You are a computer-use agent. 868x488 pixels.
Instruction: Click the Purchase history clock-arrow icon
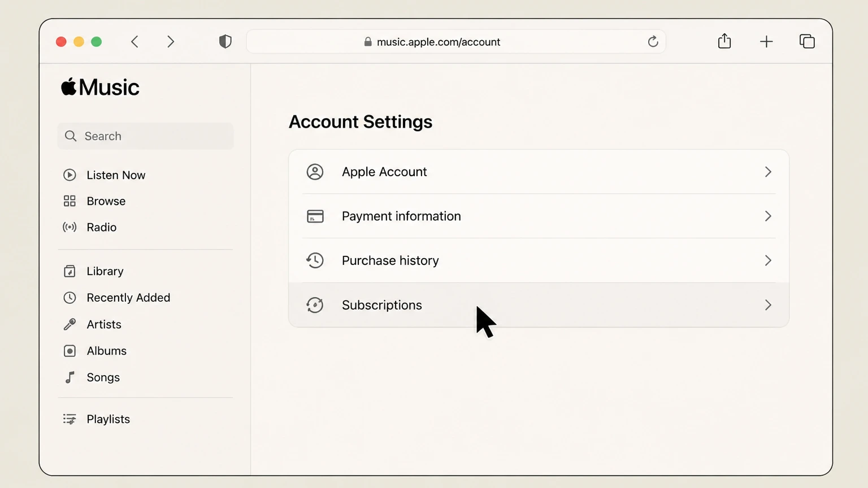[x=315, y=260]
